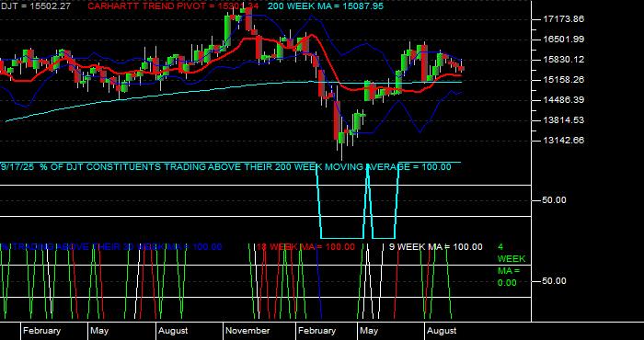
Task: Click the first May marker on time axis
Action: pos(99,331)
